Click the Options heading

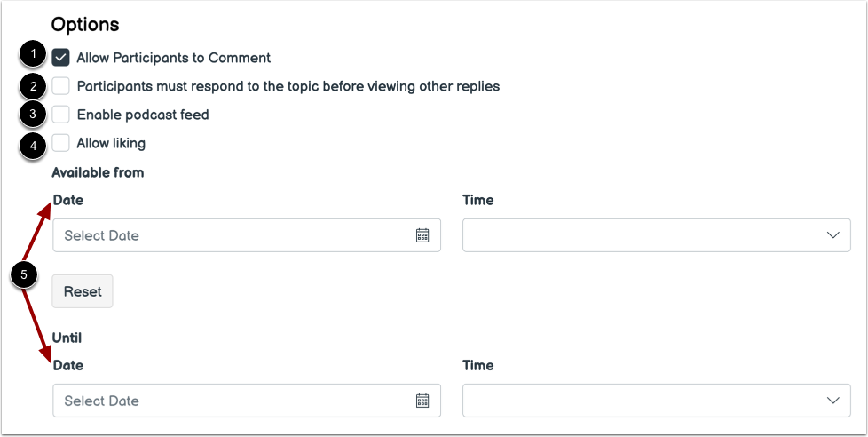pos(85,24)
